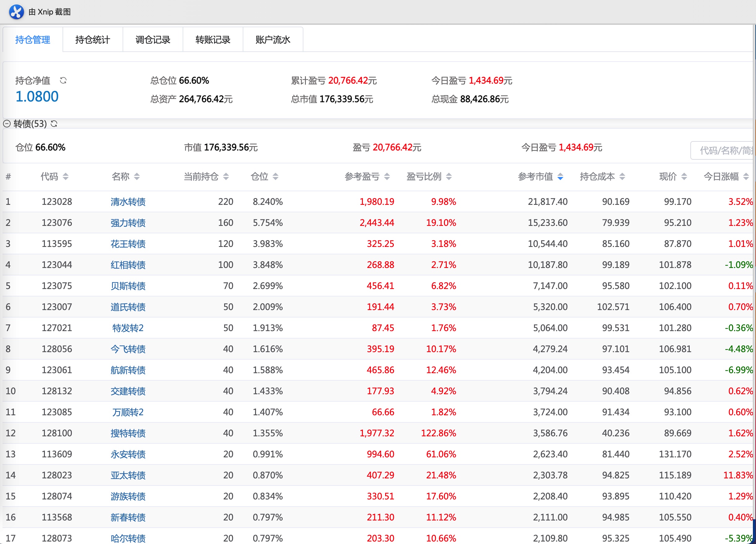The height and width of the screenshot is (544, 756).
Task: Sort the table by 当前持仓 column
Action: click(226, 177)
